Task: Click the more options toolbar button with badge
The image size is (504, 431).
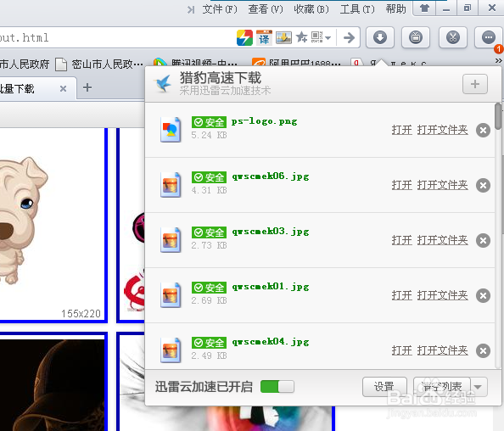Action: 489,37
